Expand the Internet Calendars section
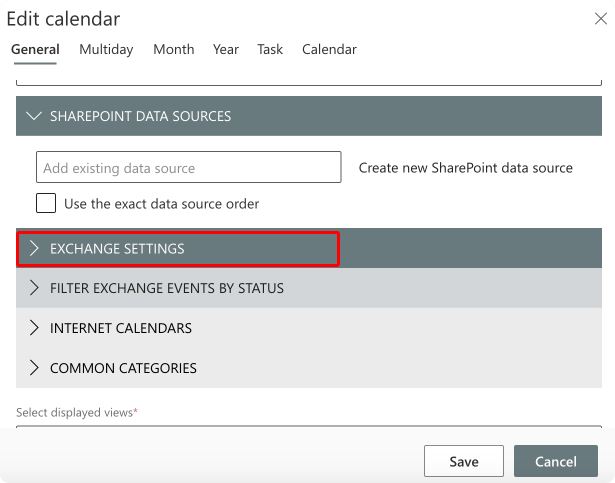615x483 pixels. tap(309, 328)
